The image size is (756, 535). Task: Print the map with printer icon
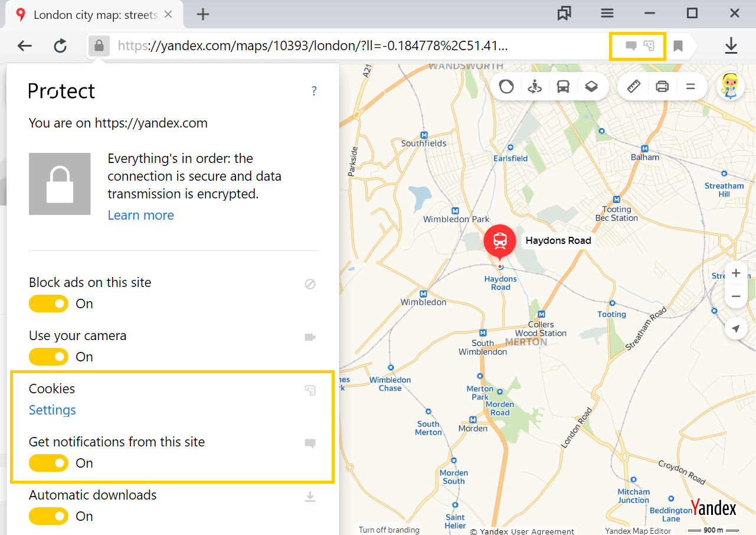point(662,87)
